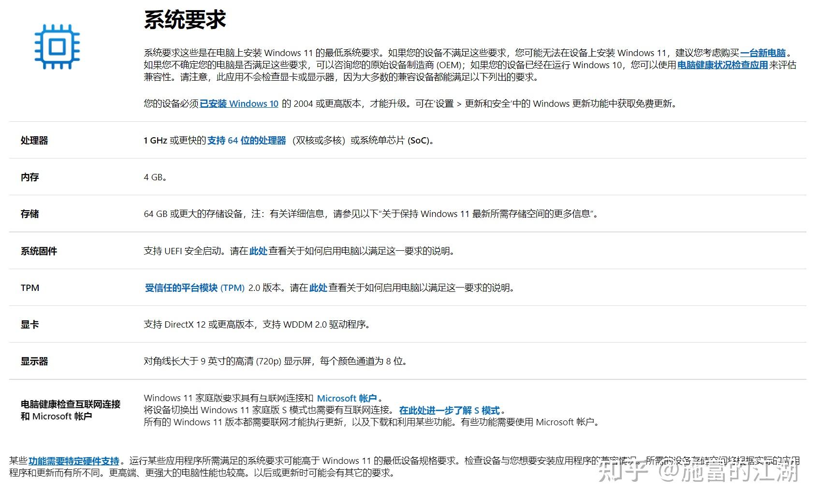Viewport: 819px width, 504px height.
Task: Open the 功能需要特定硬件支持 link
Action: coord(74,461)
